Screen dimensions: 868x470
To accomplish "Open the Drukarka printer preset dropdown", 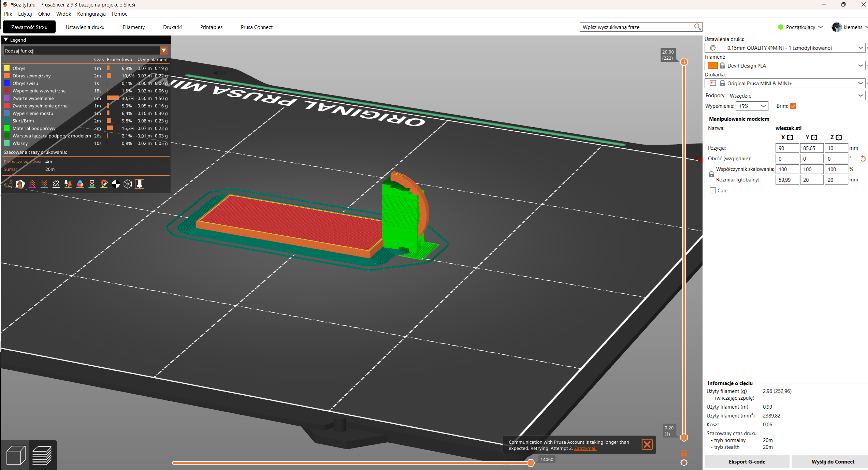I will [785, 83].
